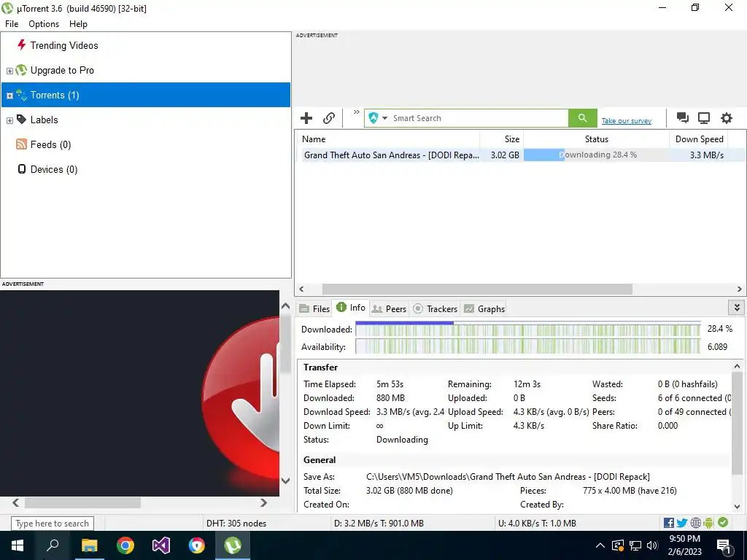
Task: Click Info panel scrollbar down arrow
Action: pyautogui.click(x=737, y=507)
